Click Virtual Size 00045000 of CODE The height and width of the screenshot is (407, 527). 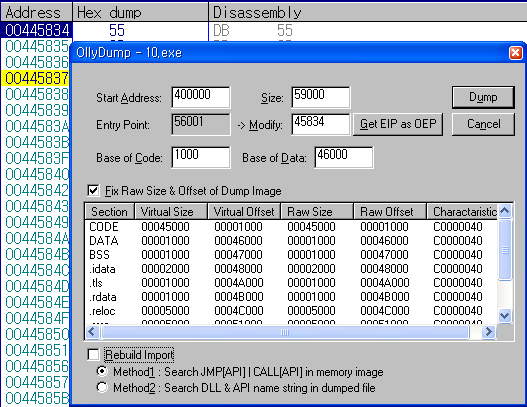click(x=165, y=227)
